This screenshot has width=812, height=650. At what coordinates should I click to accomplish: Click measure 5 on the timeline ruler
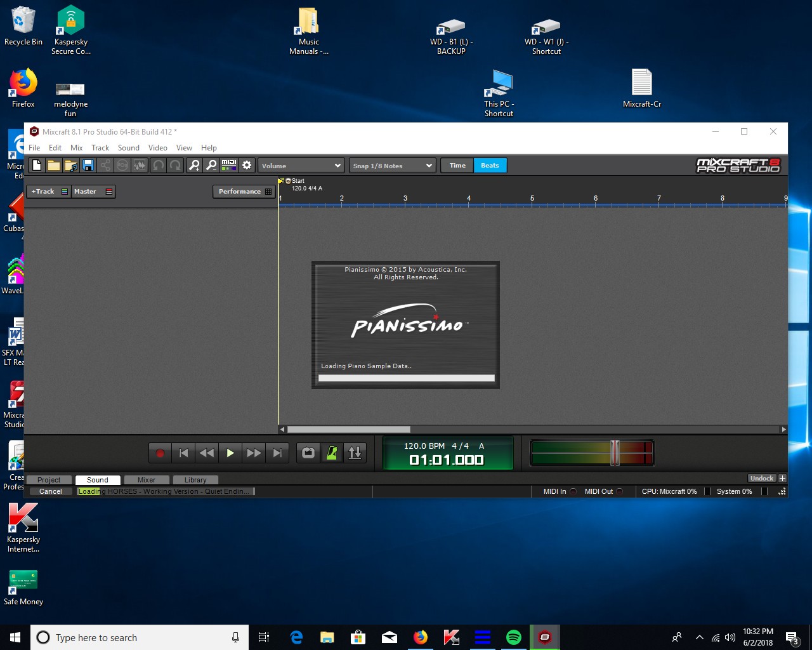point(532,199)
